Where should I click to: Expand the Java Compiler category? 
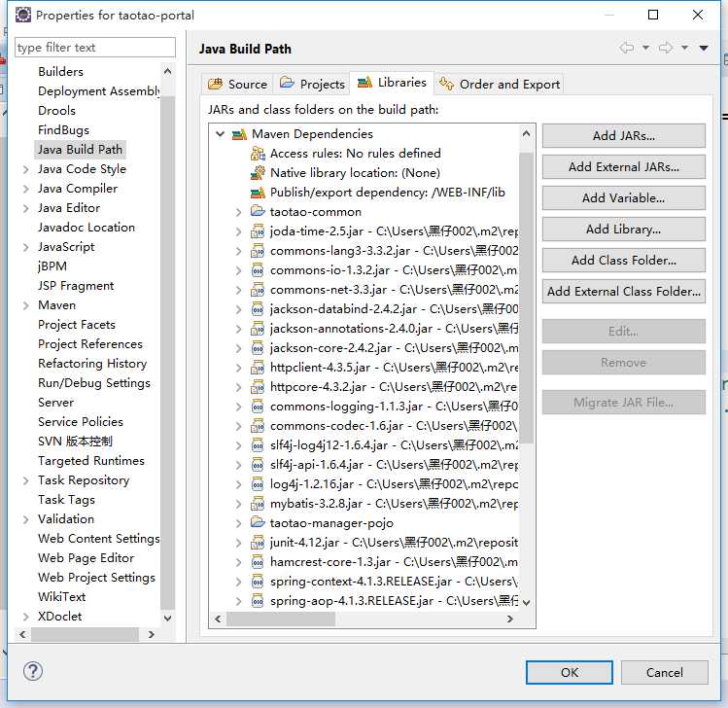[x=26, y=190]
